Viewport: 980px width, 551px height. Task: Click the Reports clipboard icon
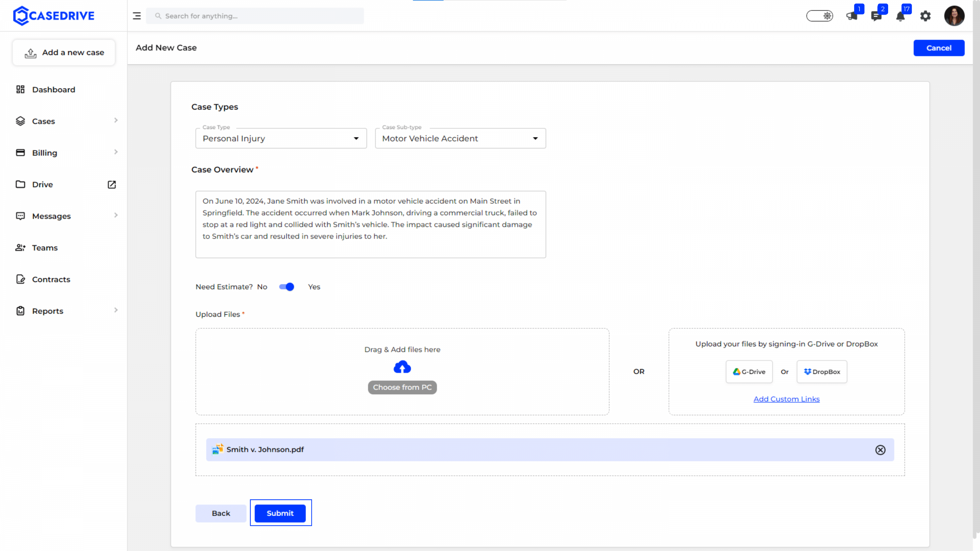point(20,311)
